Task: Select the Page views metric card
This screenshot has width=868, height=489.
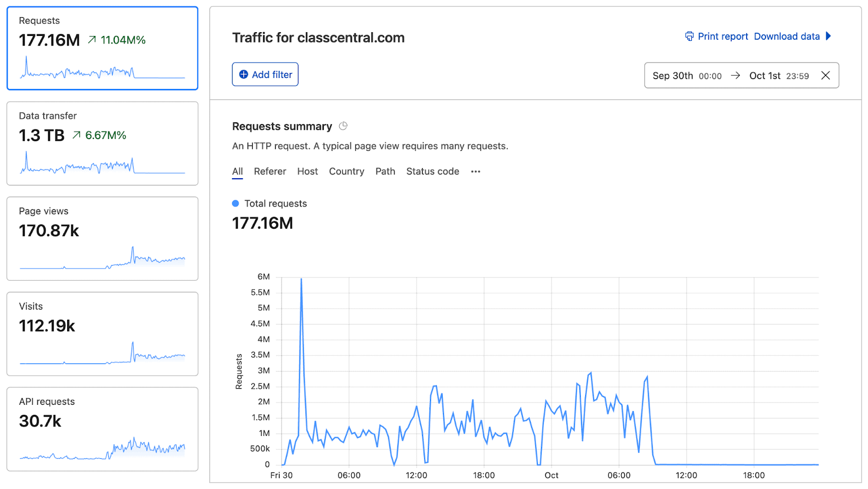Action: (x=102, y=238)
